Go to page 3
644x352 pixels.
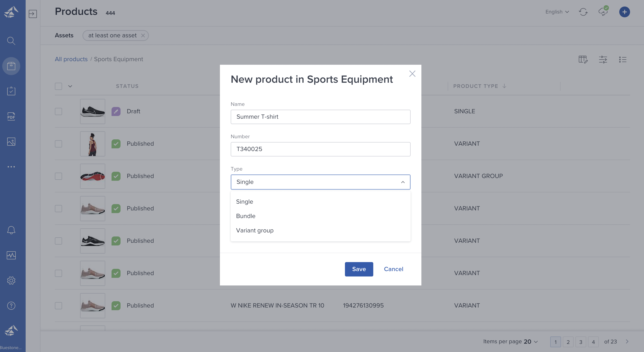click(581, 342)
